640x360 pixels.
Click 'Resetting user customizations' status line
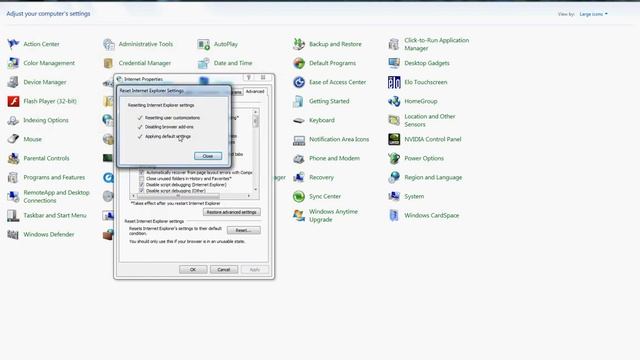172,118
